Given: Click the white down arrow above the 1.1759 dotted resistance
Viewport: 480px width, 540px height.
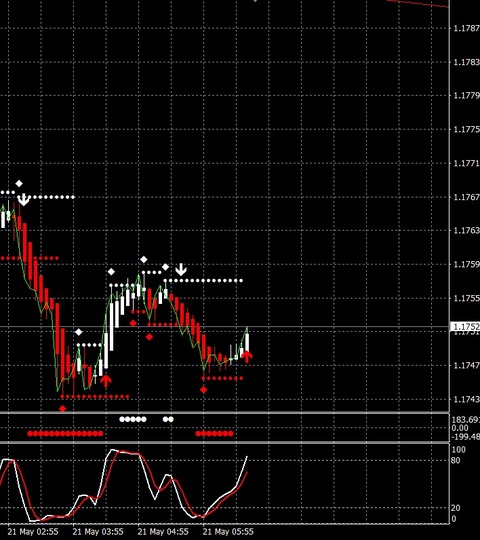Looking at the screenshot, I should click(x=181, y=270).
